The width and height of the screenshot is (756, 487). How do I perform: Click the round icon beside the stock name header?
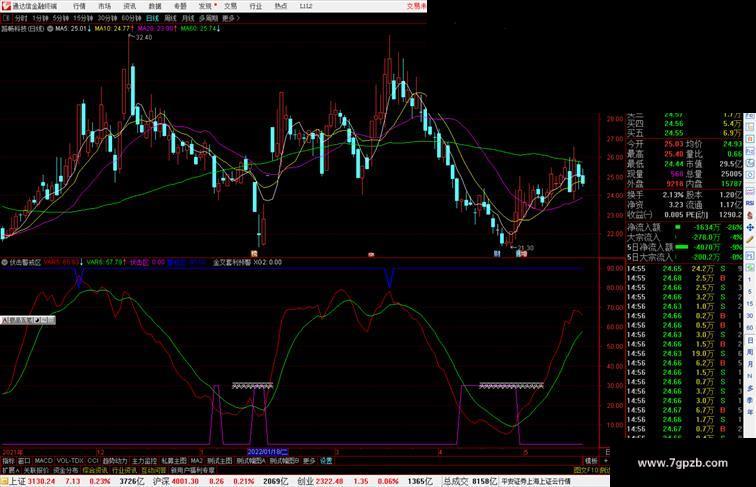(50, 29)
